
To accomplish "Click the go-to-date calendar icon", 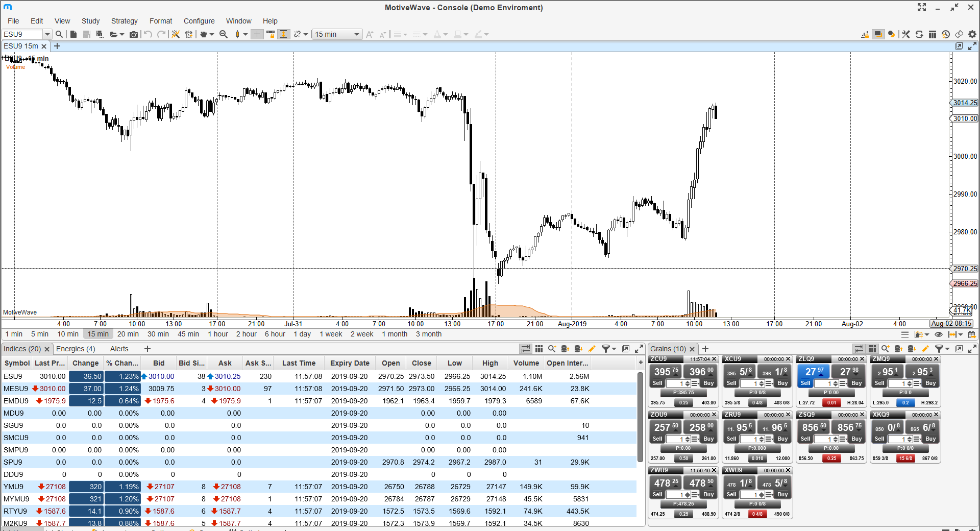I will [x=972, y=334].
